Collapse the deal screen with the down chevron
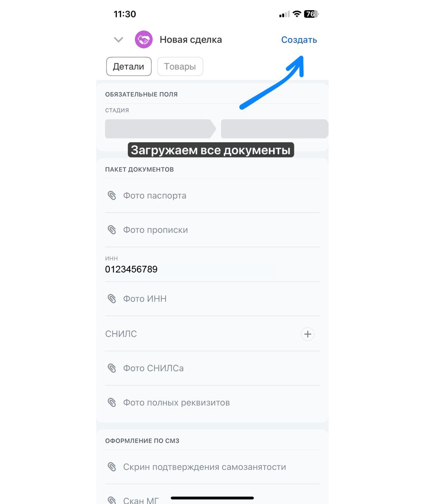Image resolution: width=425 pixels, height=504 pixels. pos(118,39)
